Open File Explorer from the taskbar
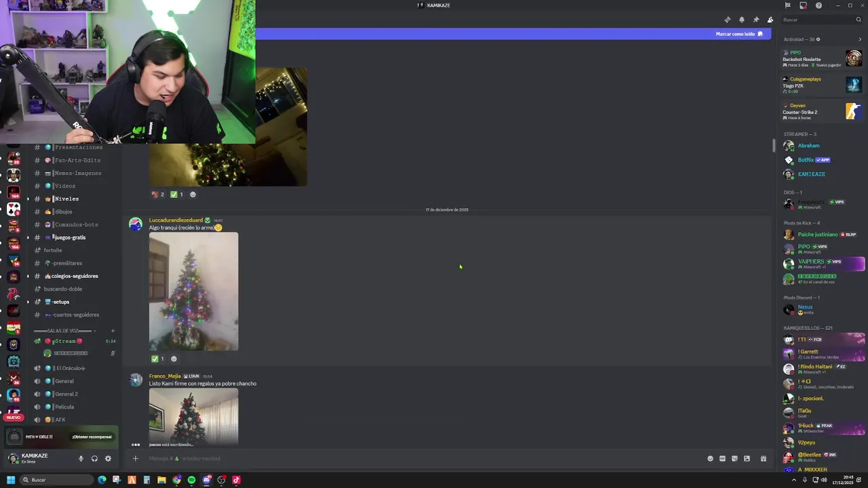The height and width of the screenshot is (488, 868). (161, 480)
